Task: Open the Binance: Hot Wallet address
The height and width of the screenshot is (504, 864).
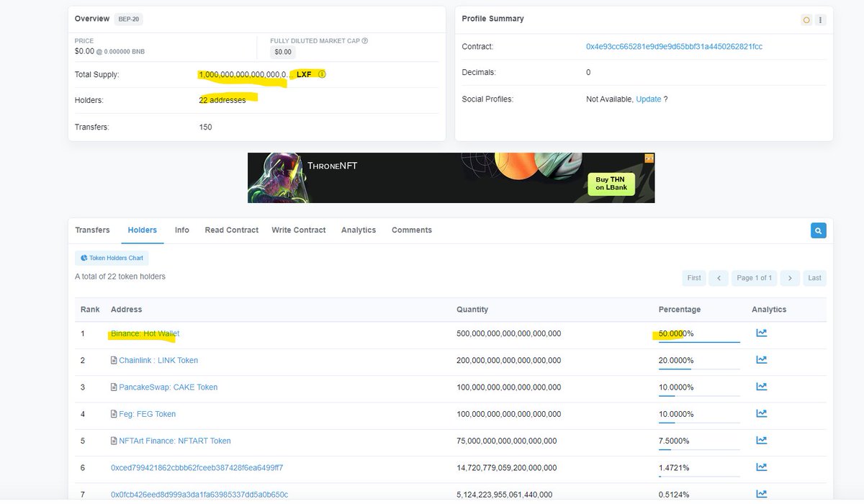Action: (x=145, y=333)
